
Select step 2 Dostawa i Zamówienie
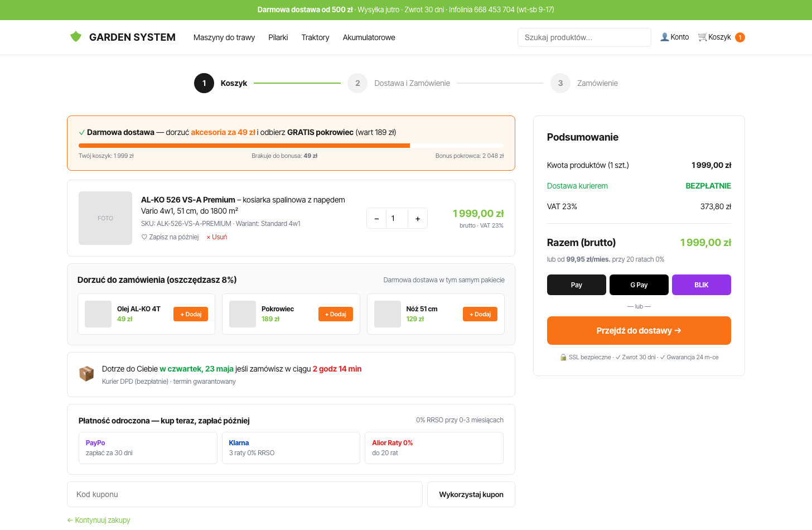399,83
